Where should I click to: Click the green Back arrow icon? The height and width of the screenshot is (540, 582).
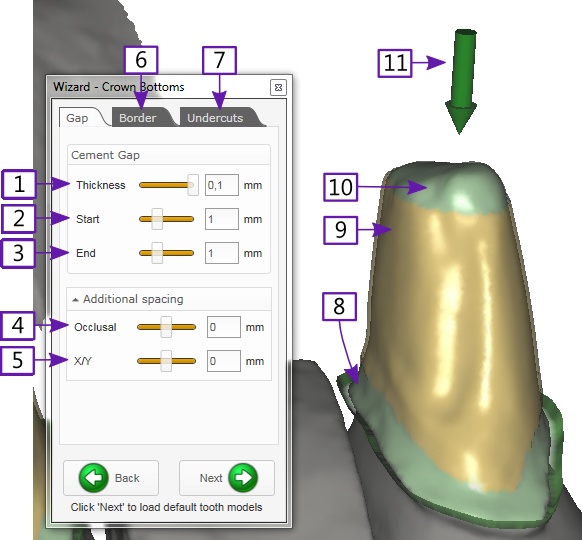pos(94,478)
